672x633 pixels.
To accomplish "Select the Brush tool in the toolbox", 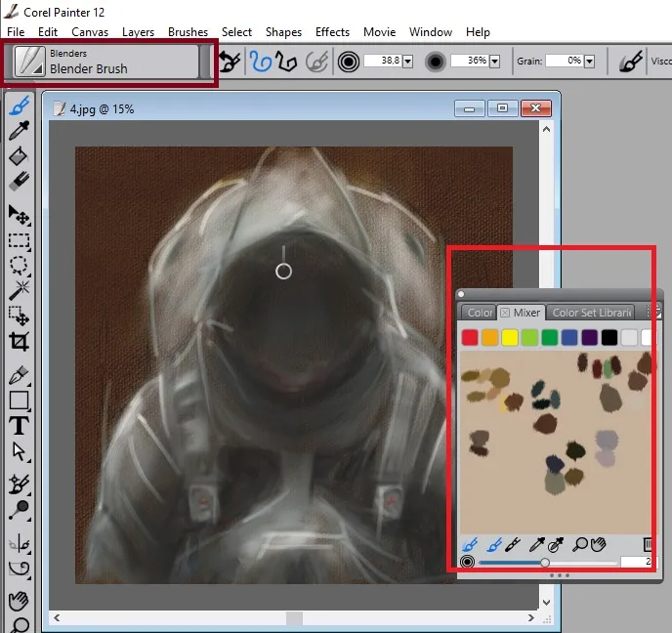I will (19, 105).
